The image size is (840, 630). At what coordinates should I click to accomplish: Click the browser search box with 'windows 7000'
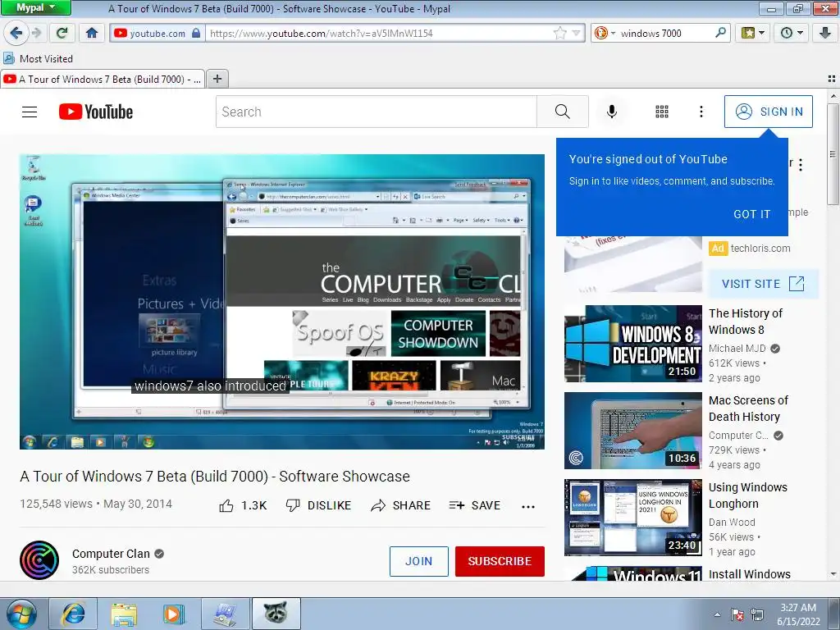[664, 33]
